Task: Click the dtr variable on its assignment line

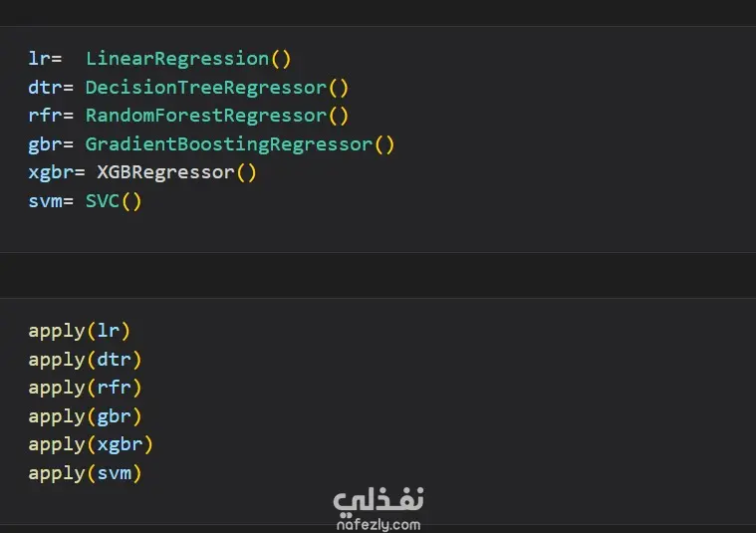Action: coord(45,88)
